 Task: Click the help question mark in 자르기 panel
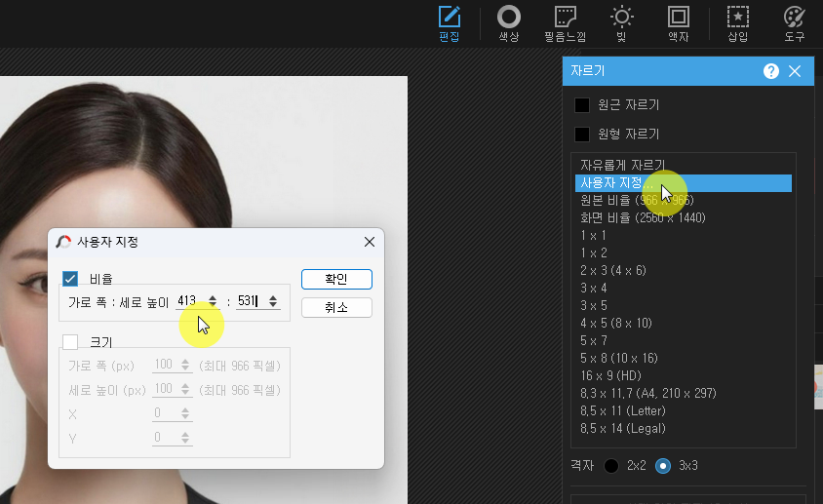pos(771,71)
